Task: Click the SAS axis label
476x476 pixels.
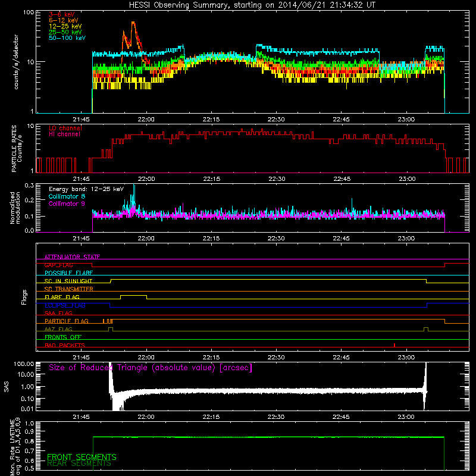Action: [x=7, y=387]
